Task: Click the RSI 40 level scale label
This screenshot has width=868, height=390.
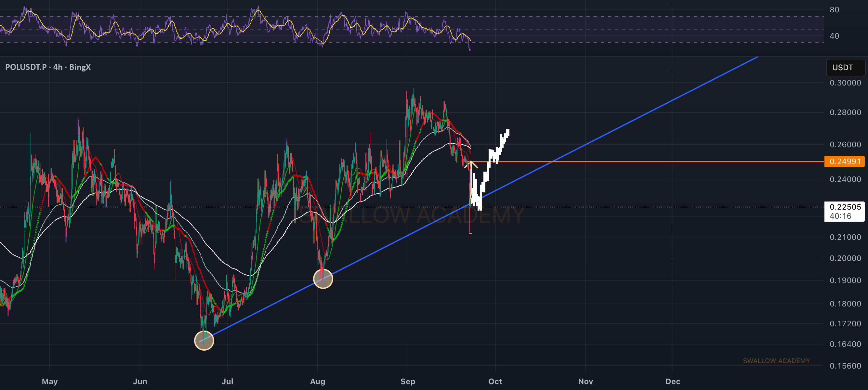Action: coord(834,36)
